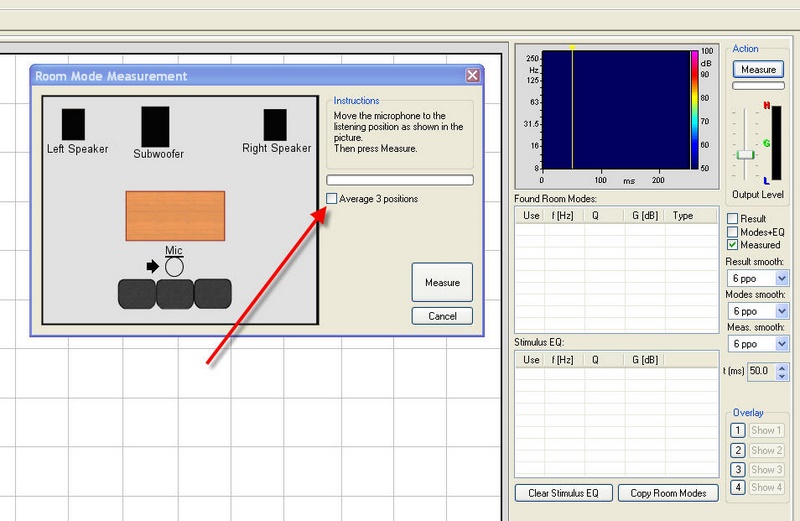Open the Modes smooth dropdown
Viewport: 800px width, 521px height.
tap(782, 311)
